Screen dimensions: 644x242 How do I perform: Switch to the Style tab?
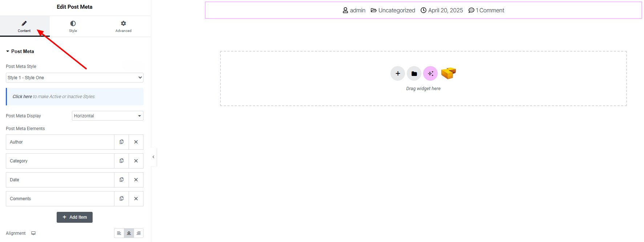point(73,27)
